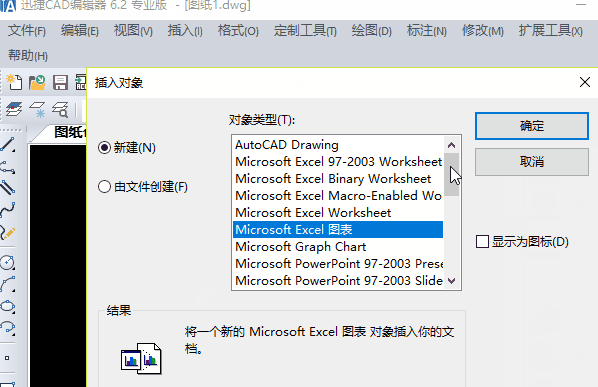Open the 绘图(D) menu
Screen dimensions: 598x387
tap(371, 31)
